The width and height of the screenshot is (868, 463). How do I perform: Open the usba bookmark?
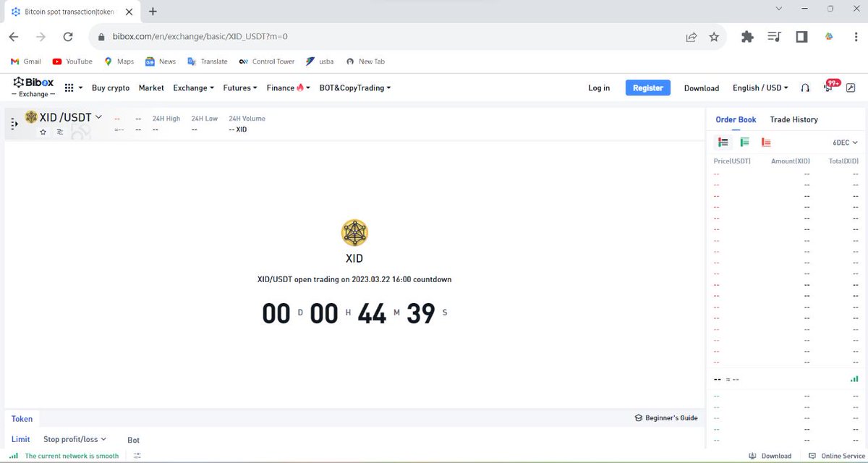pos(320,61)
